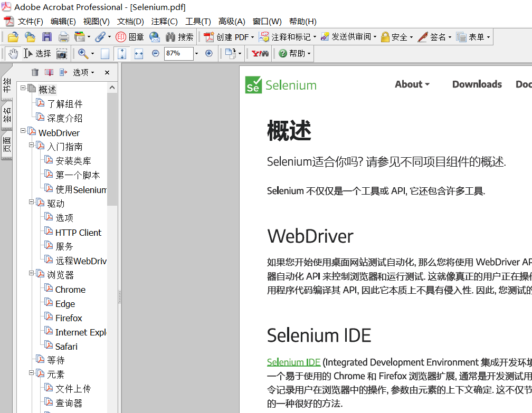Go to the Safari bookmark
The width and height of the screenshot is (532, 413).
tap(66, 347)
